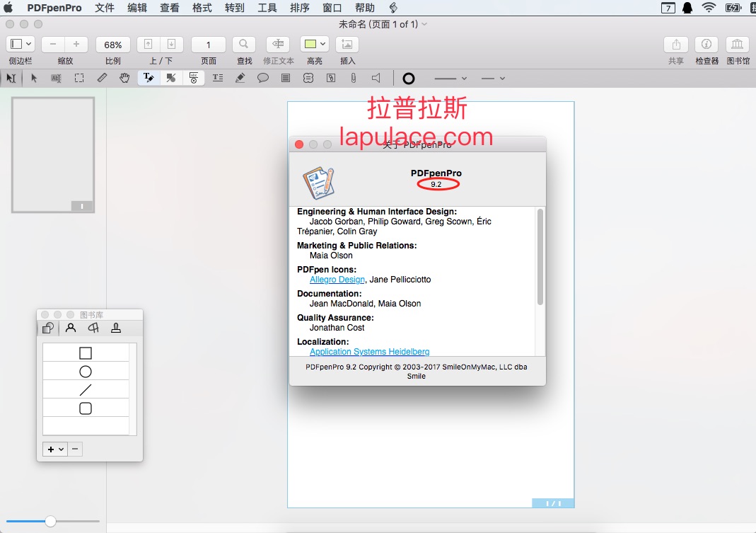Open the scripts menu icon in menu bar
756x533 pixels.
[393, 8]
